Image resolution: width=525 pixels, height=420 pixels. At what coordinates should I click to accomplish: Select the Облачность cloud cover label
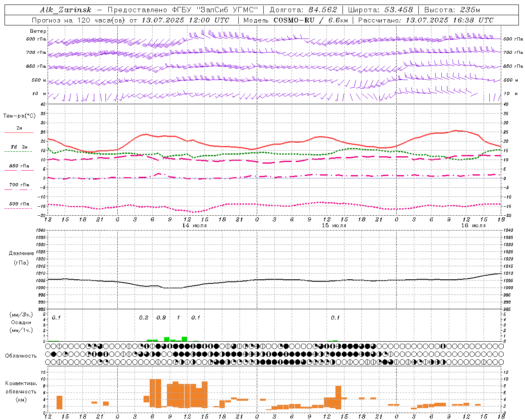(x=21, y=356)
